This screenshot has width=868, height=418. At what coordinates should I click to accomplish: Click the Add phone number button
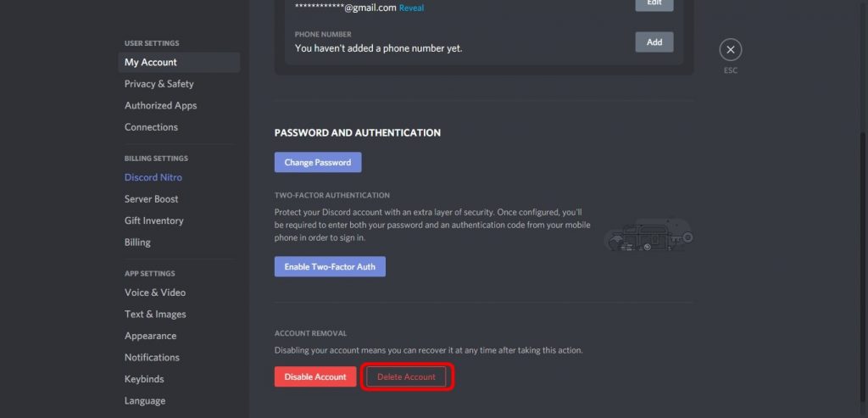(x=654, y=42)
